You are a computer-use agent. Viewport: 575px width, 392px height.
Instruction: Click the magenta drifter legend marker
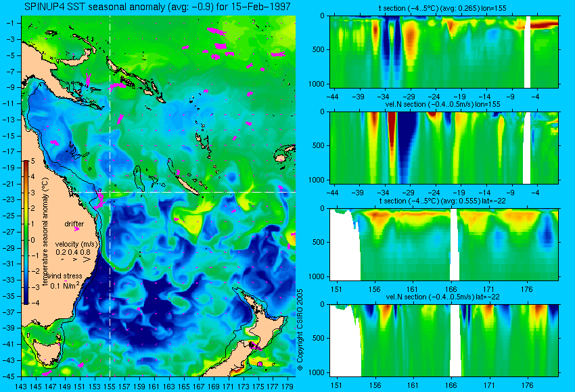(x=76, y=228)
